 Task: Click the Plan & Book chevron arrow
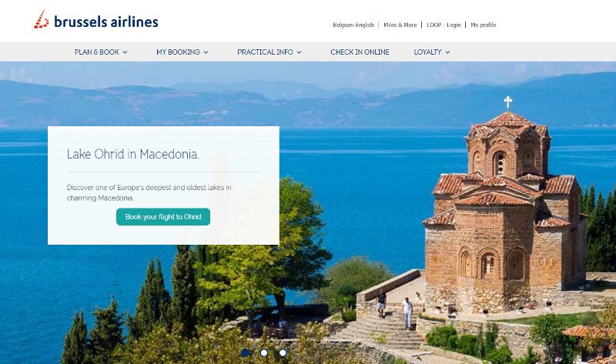[125, 52]
